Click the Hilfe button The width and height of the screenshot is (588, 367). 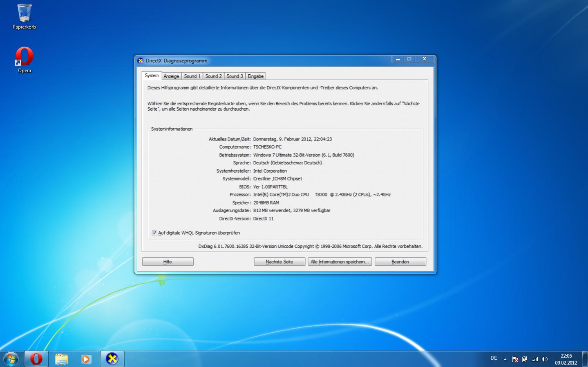tap(168, 262)
